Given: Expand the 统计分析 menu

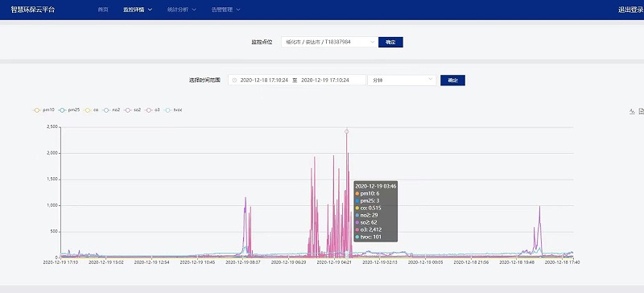Looking at the screenshot, I should coord(182,10).
